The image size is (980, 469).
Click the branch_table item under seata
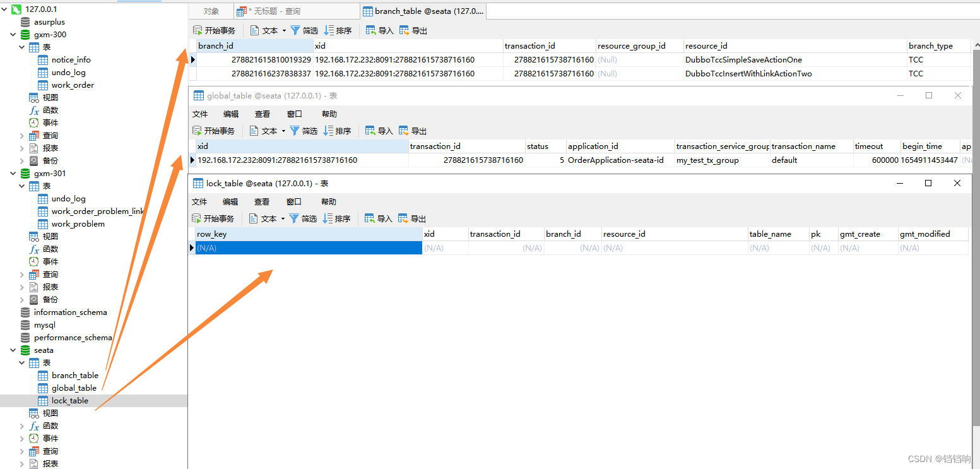(75, 376)
